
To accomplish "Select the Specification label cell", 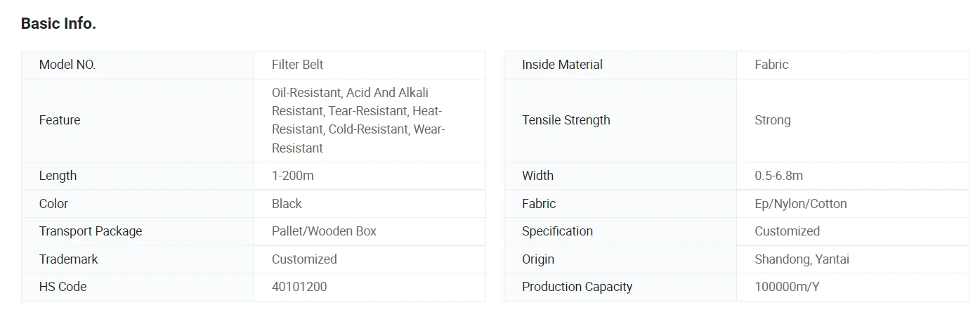I will (620, 231).
